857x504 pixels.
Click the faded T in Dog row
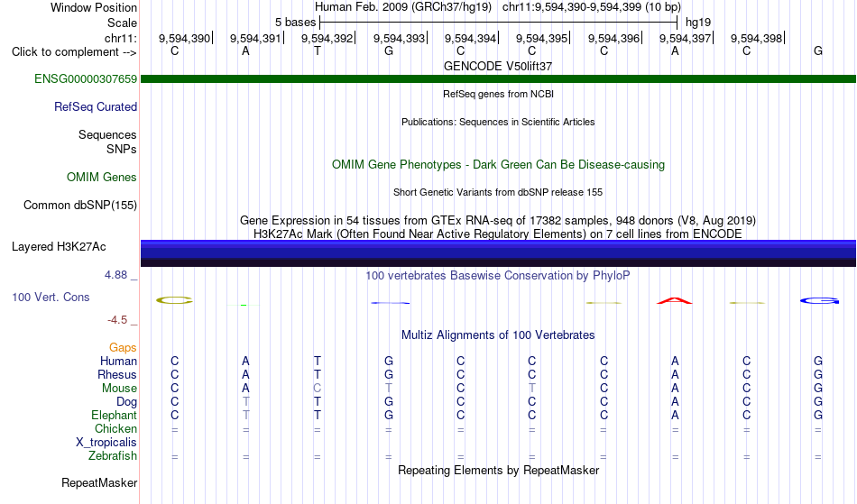[x=246, y=402]
